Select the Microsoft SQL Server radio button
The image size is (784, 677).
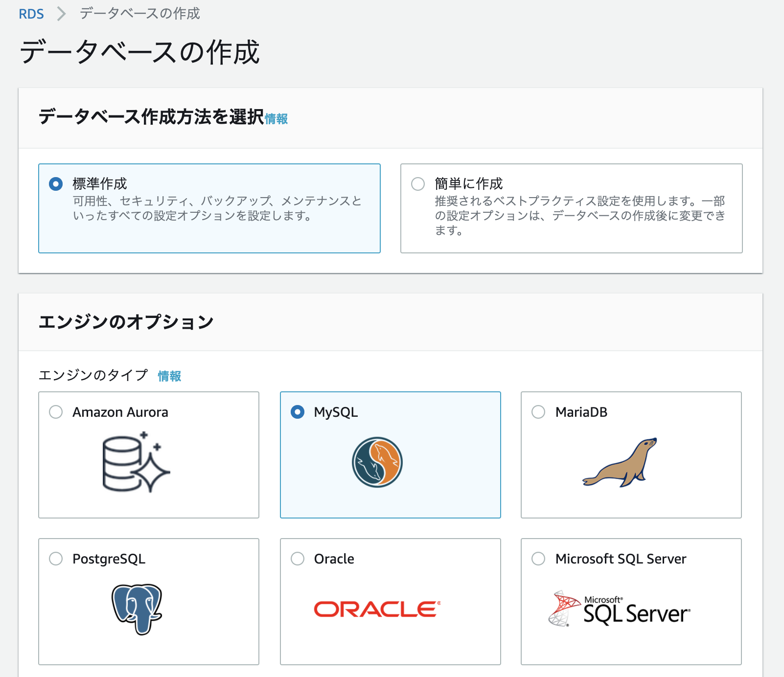coord(538,559)
